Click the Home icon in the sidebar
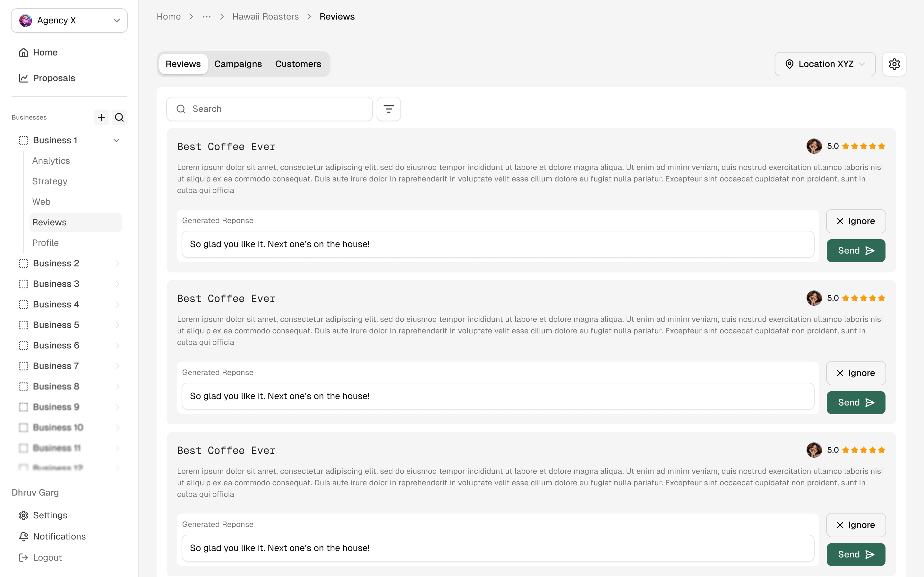The height and width of the screenshot is (577, 924). 24,52
